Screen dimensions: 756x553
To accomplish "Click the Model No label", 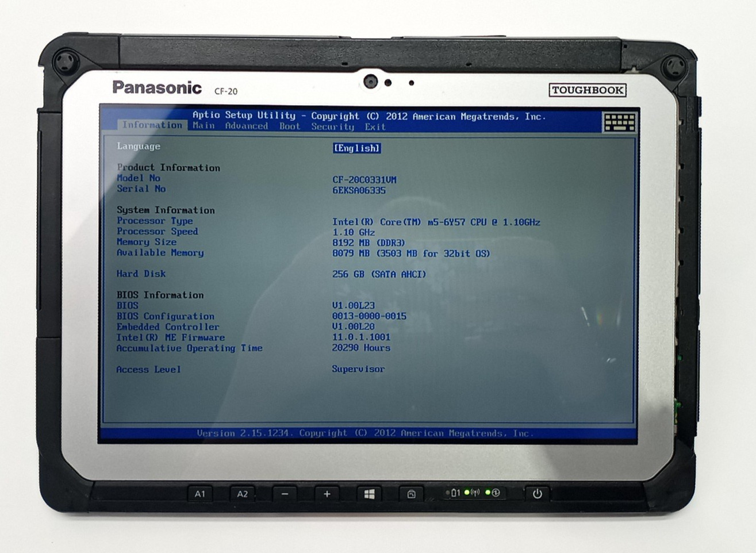I will 139,178.
